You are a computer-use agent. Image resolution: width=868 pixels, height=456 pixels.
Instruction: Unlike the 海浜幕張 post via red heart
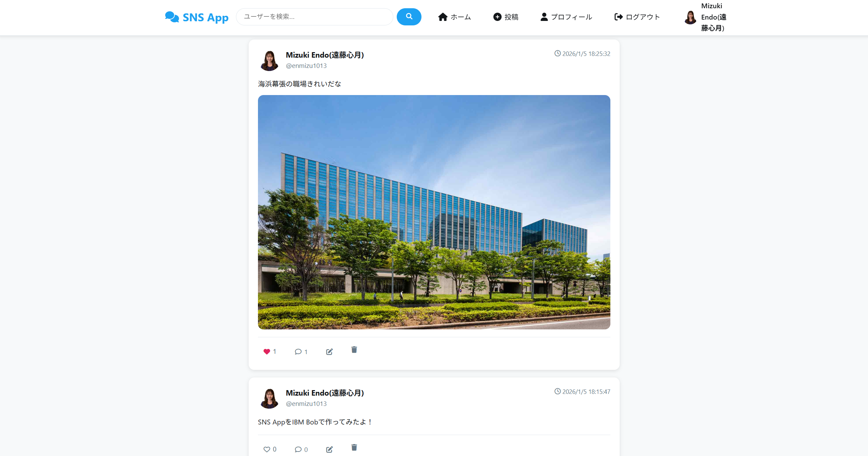click(x=267, y=351)
